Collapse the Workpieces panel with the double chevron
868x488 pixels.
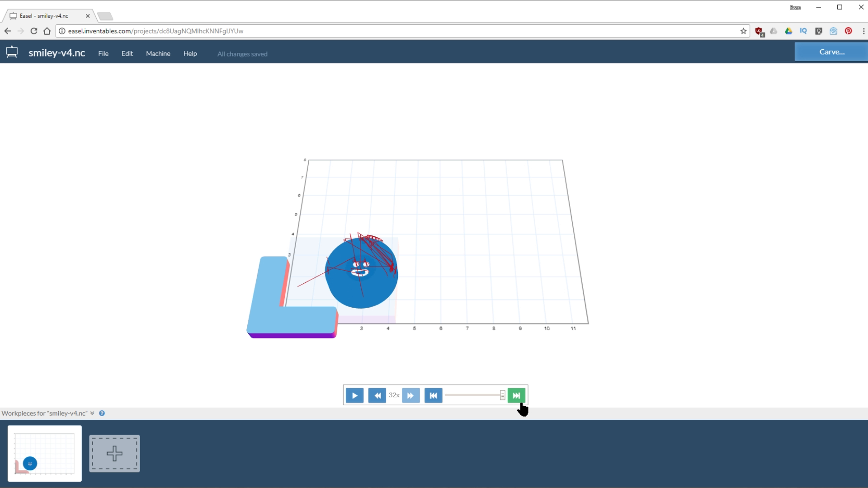coord(92,413)
